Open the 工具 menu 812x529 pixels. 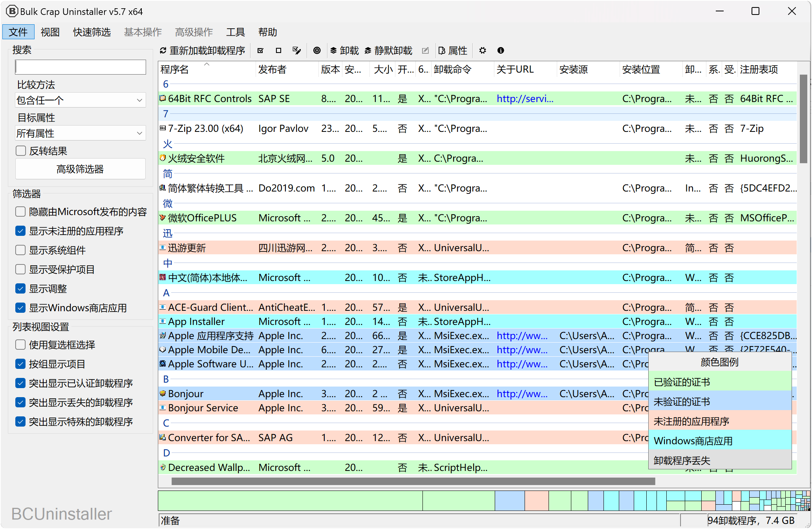(x=236, y=32)
